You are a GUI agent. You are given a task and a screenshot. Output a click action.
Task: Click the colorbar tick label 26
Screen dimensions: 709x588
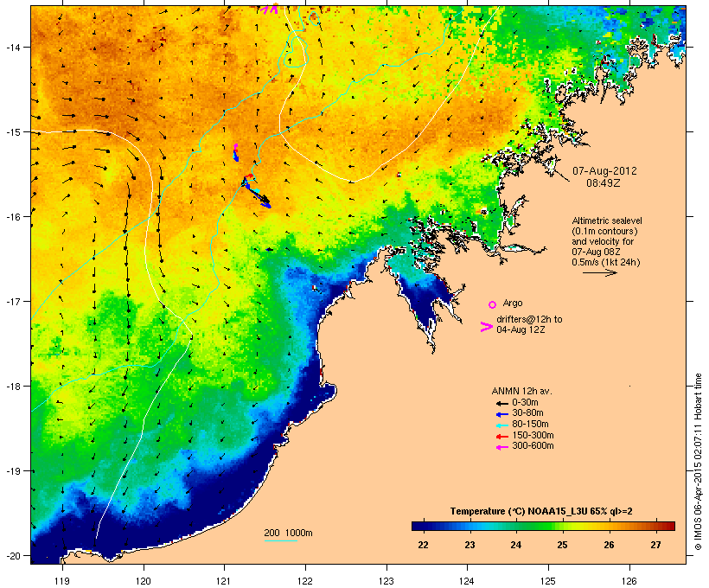pyautogui.click(x=609, y=545)
